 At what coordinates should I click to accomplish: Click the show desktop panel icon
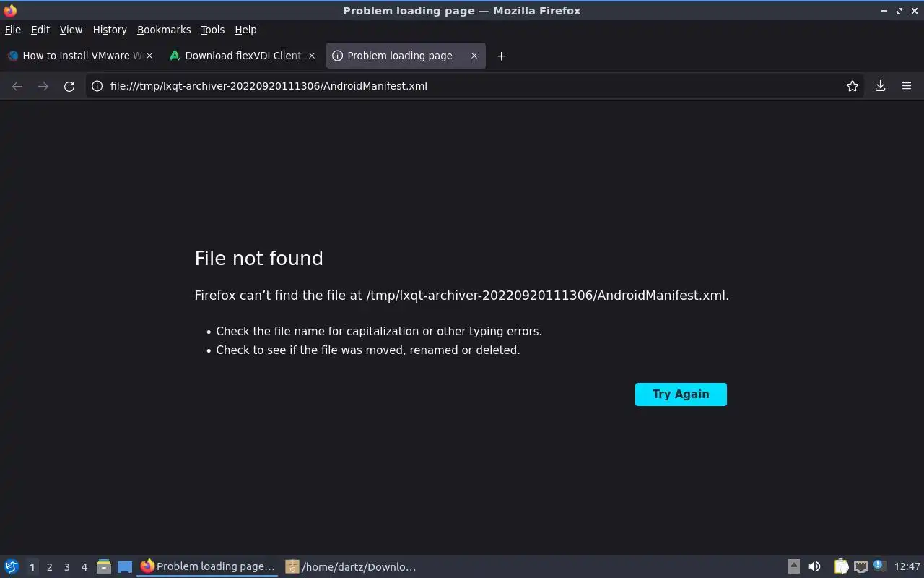point(125,567)
